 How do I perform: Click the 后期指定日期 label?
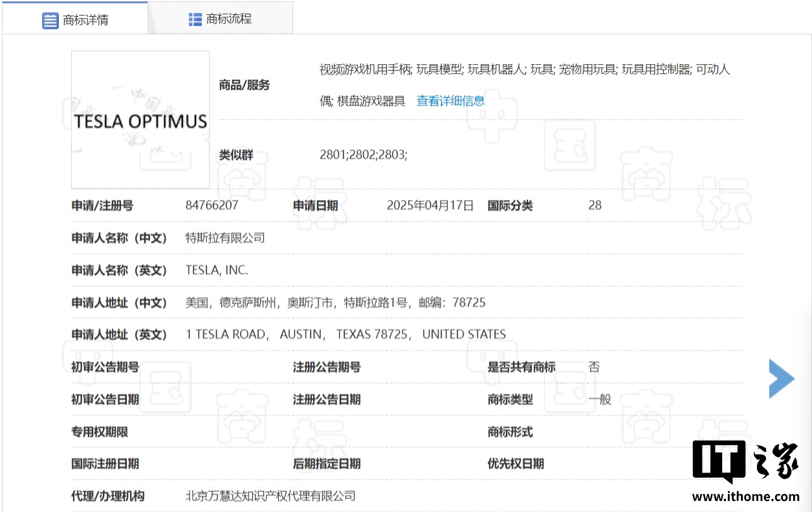click(x=327, y=464)
